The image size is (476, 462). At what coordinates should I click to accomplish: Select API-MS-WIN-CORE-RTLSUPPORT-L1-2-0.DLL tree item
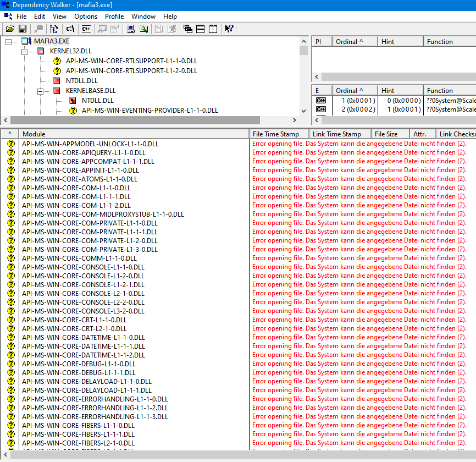131,71
